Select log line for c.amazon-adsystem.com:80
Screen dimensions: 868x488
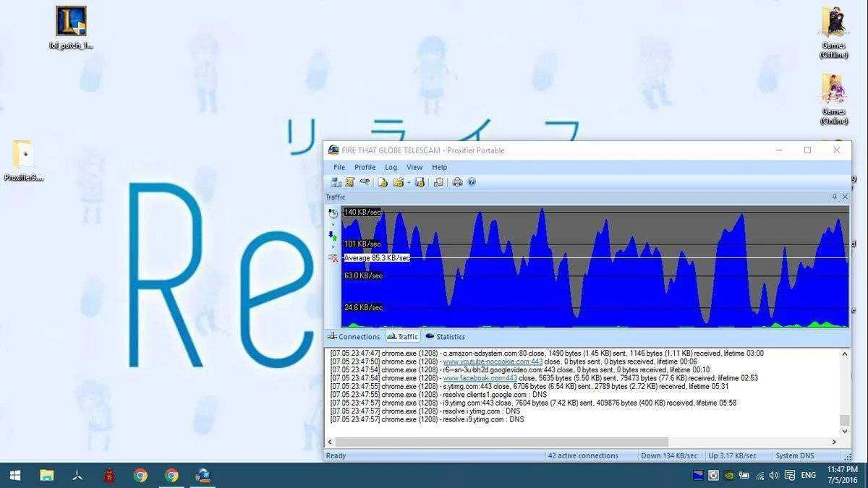[x=547, y=354]
